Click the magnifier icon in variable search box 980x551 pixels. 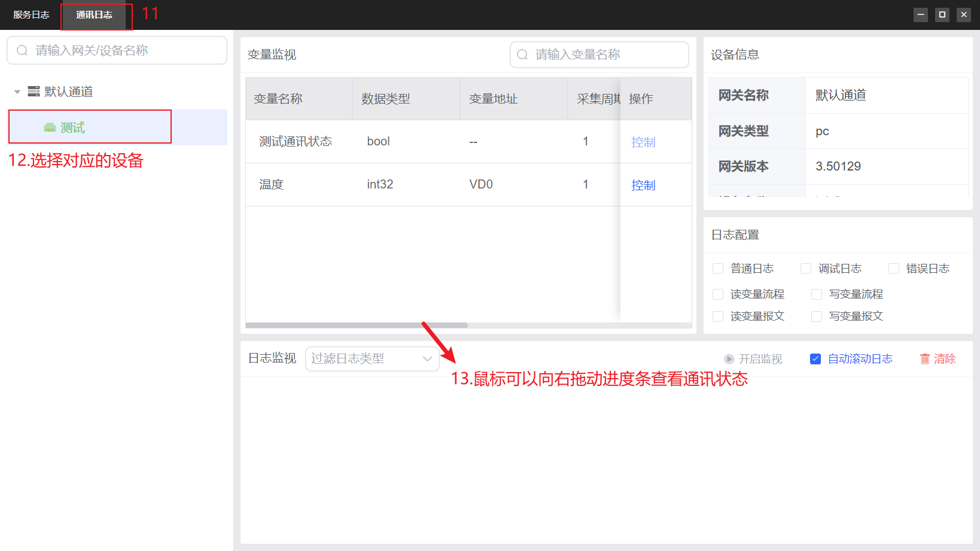[x=522, y=54]
